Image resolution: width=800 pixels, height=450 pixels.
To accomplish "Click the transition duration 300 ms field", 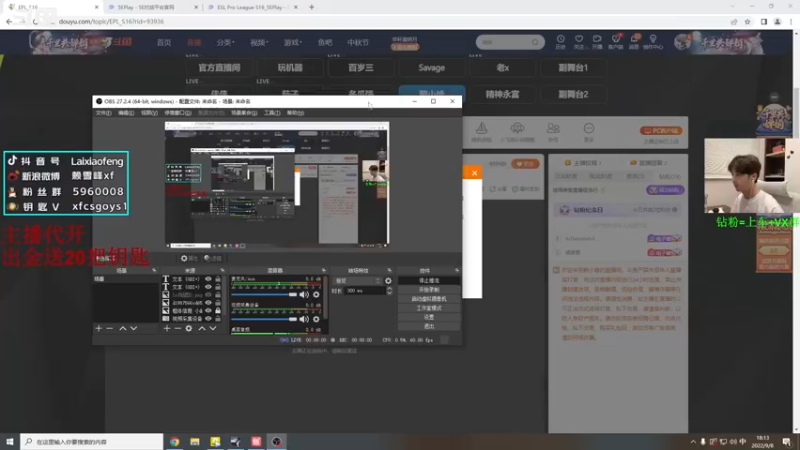I will click(364, 290).
